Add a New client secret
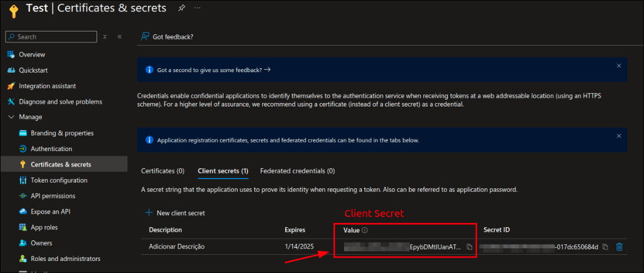This screenshot has width=644, height=273. [x=175, y=213]
